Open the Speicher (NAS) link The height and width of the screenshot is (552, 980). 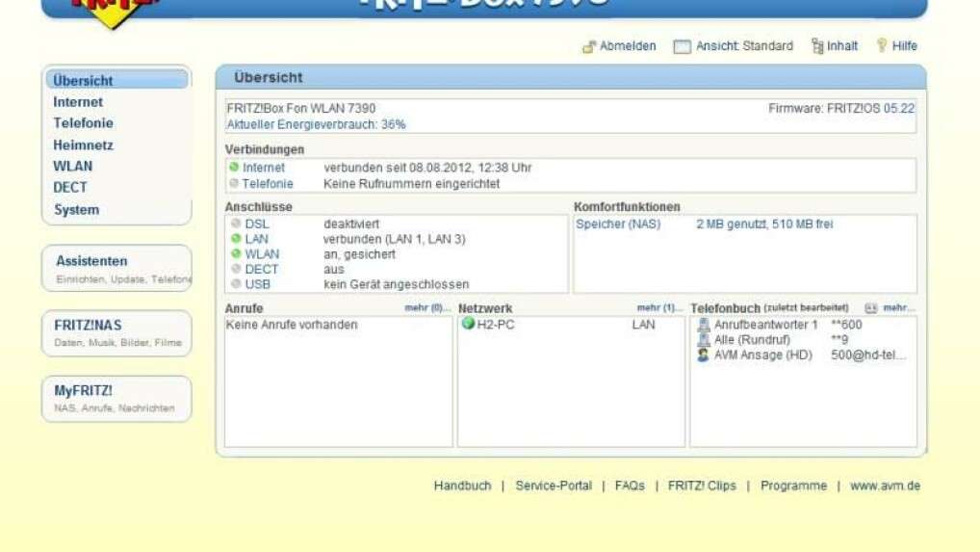coord(618,224)
